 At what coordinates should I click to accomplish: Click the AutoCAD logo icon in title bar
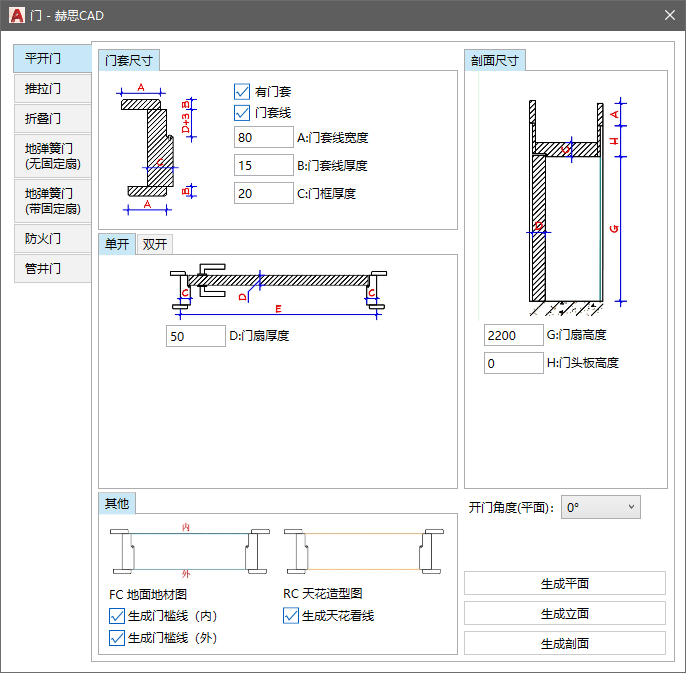(17, 15)
